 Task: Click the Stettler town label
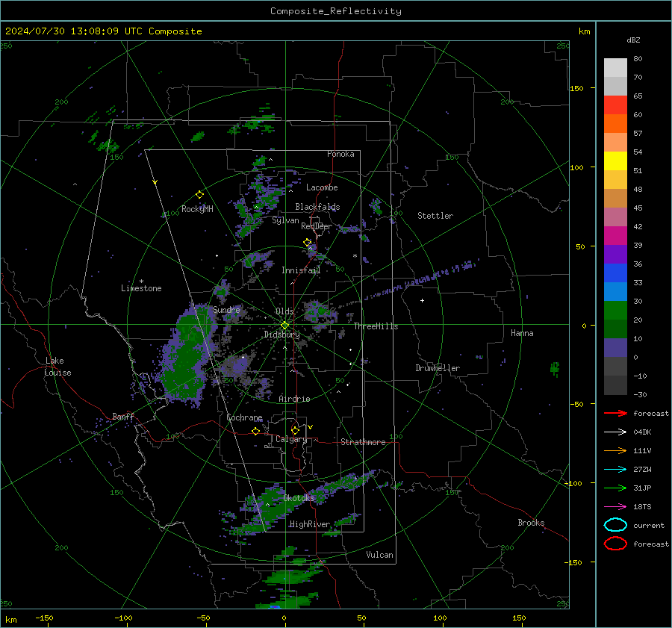[x=435, y=216]
